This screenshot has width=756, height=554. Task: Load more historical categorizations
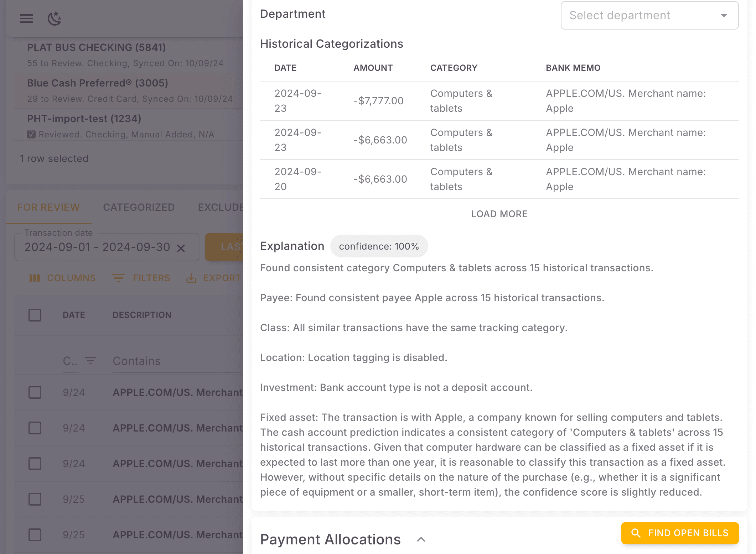point(499,214)
